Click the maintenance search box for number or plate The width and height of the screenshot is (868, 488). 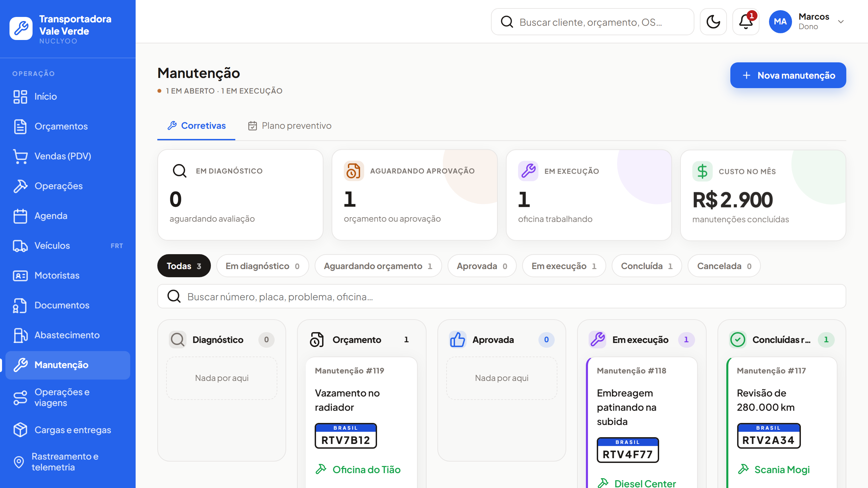(x=501, y=297)
